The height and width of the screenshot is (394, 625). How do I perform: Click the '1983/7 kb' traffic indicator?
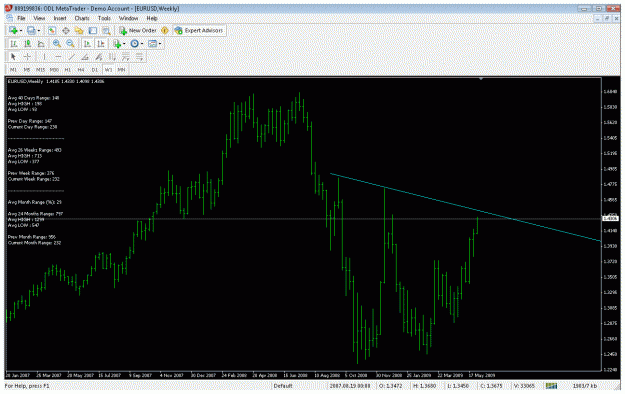point(585,386)
